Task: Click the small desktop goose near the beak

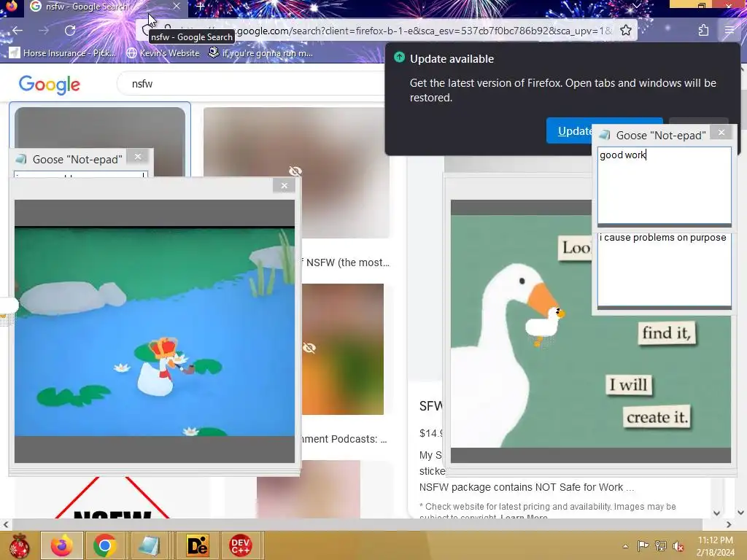Action: [x=546, y=326]
